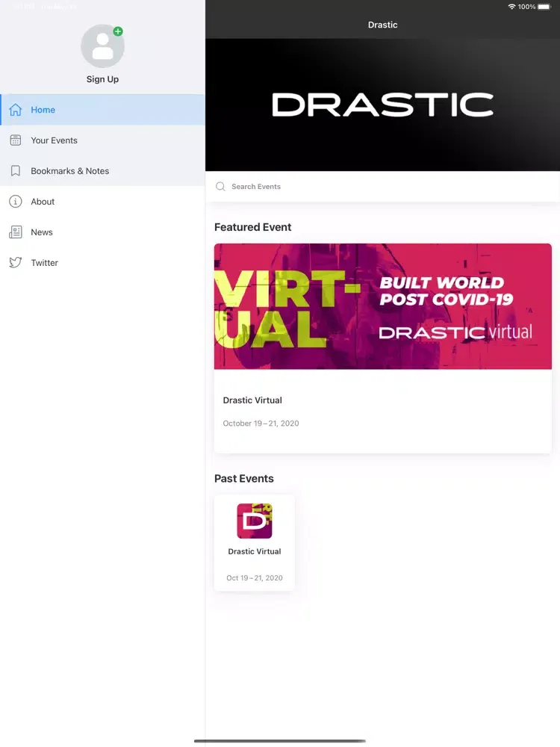560x747 pixels.
Task: Check the Wi-Fi status icon
Action: point(512,7)
